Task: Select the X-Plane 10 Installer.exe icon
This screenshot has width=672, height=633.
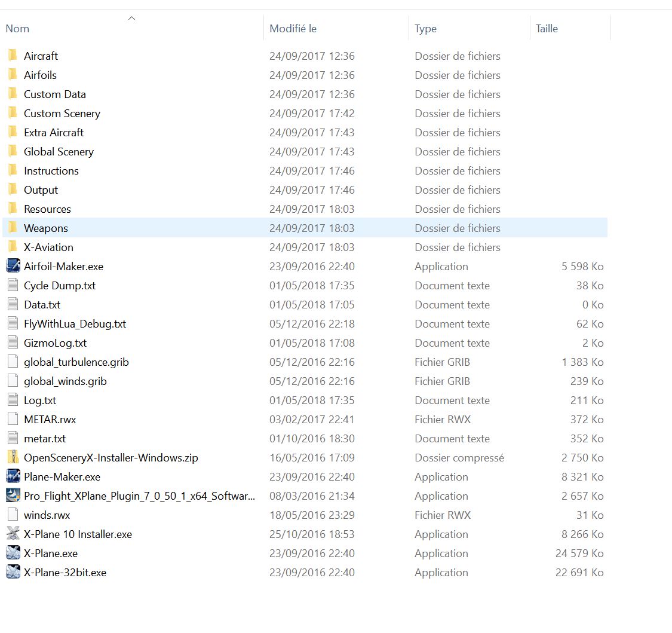Action: pos(13,534)
